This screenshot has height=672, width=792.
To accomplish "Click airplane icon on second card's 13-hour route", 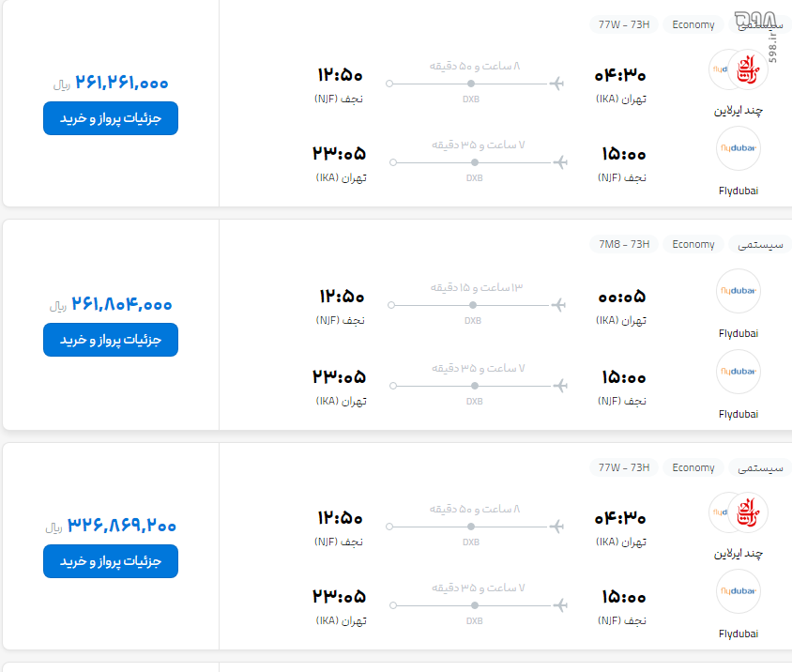I will point(558,305).
